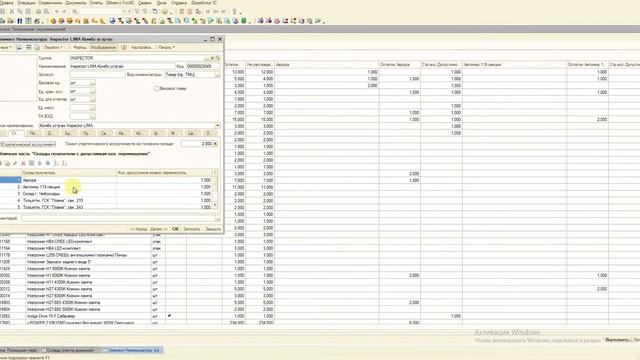
Task: Click the sort ascending icon above warehouses table
Action: [x=56, y=163]
